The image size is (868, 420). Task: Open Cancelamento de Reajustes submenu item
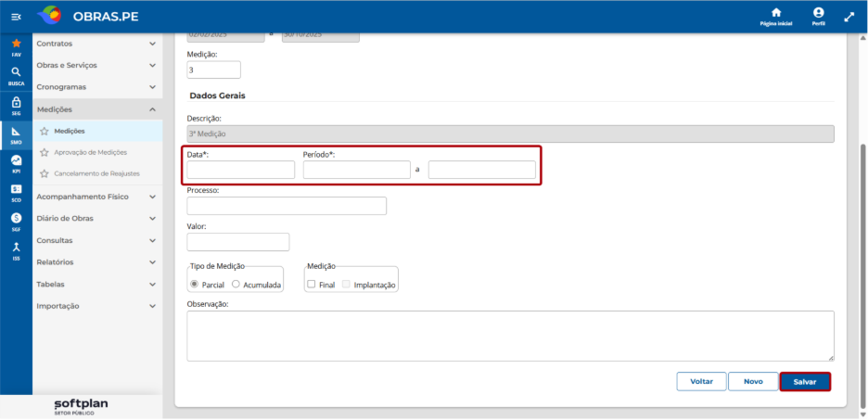coord(97,173)
